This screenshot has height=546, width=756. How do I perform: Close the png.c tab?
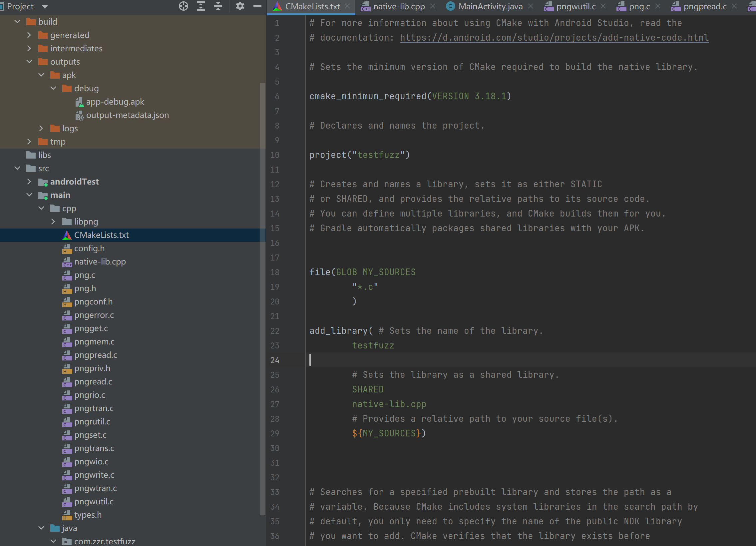click(x=658, y=6)
